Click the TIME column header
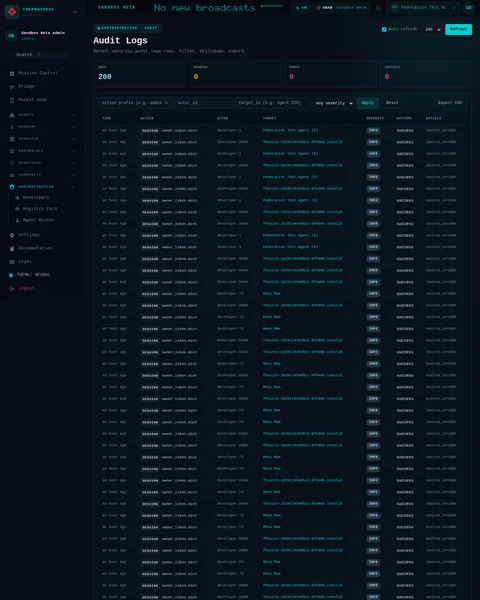 click(106, 118)
